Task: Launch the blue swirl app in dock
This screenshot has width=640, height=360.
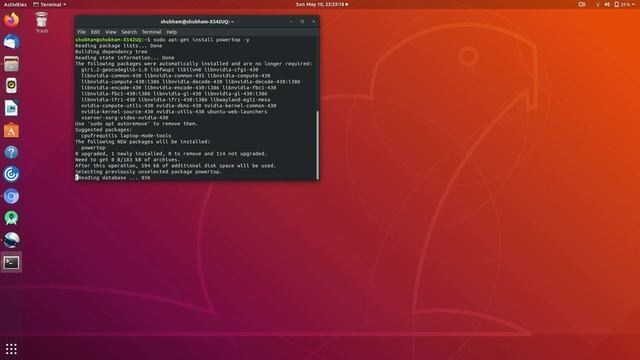Action: [11, 174]
